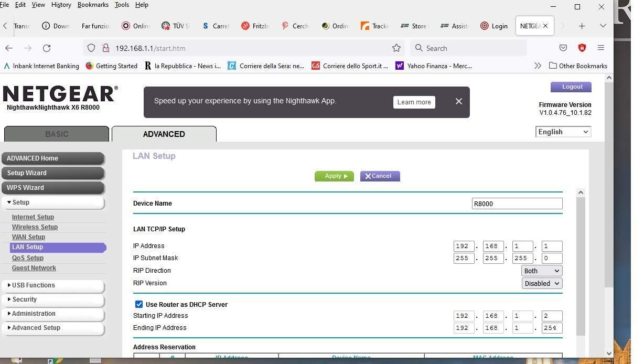Screen dimensions: 644x364
Task: Click the page scrollbar down arrow
Action: pos(609,354)
